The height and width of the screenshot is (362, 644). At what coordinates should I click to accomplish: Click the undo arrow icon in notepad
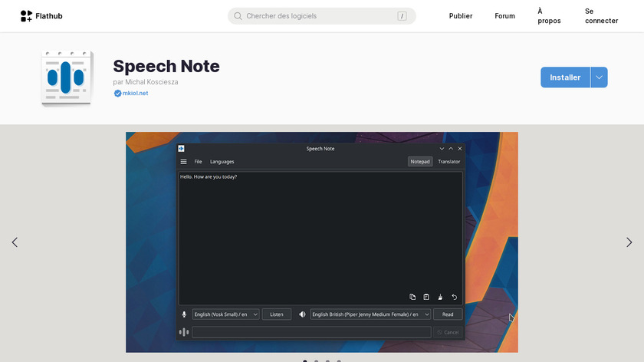[454, 297]
